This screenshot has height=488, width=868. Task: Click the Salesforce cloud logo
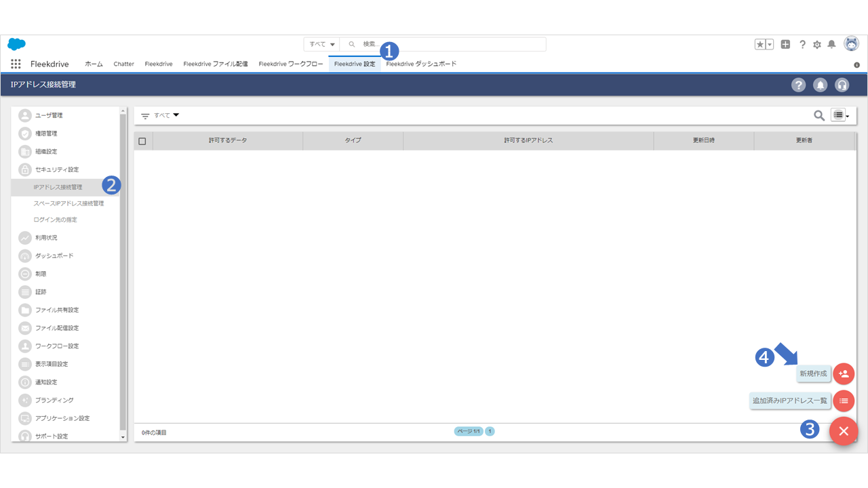tap(16, 44)
